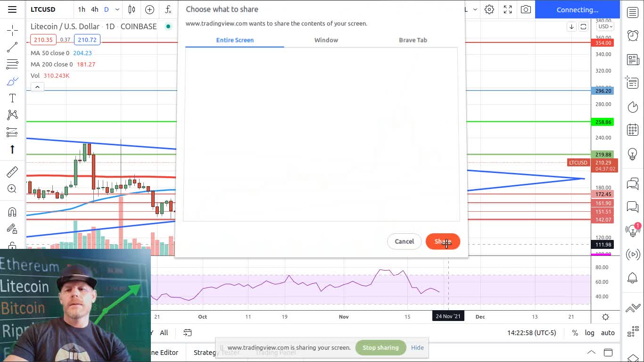Enter fullscreen mode

pyautogui.click(x=508, y=9)
